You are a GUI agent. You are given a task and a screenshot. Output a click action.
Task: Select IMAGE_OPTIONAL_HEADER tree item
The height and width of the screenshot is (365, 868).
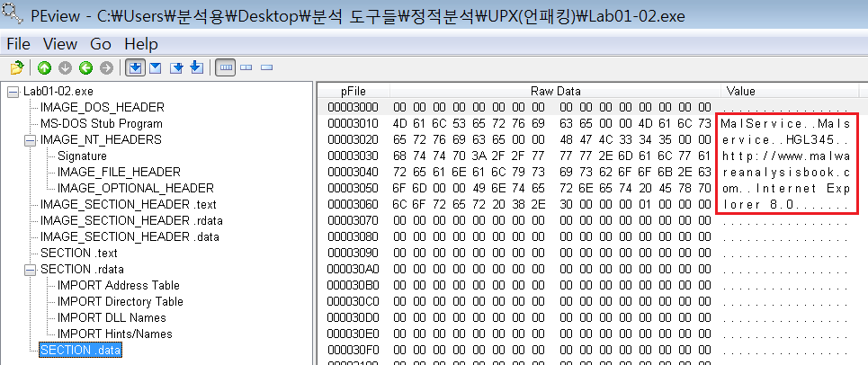tap(136, 188)
